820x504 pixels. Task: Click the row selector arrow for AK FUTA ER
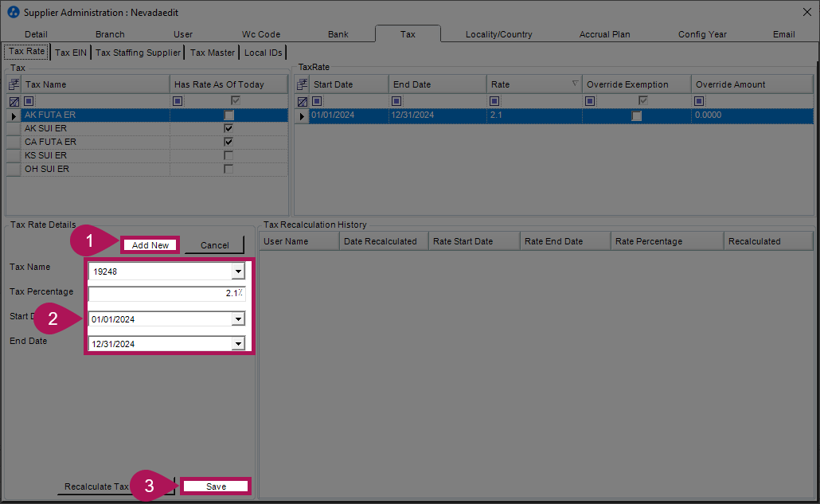coord(14,115)
